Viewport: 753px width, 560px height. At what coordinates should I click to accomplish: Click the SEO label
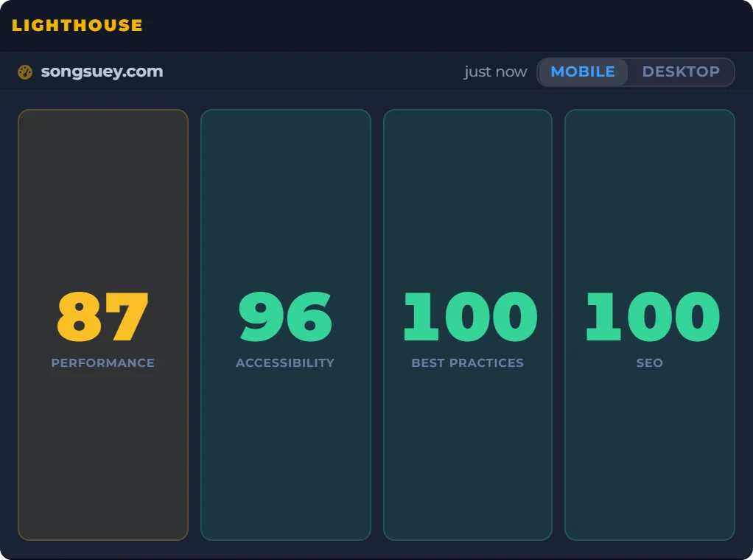(650, 363)
